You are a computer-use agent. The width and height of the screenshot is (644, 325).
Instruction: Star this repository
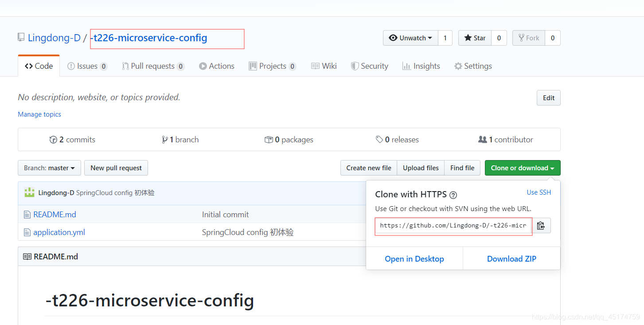pyautogui.click(x=475, y=38)
